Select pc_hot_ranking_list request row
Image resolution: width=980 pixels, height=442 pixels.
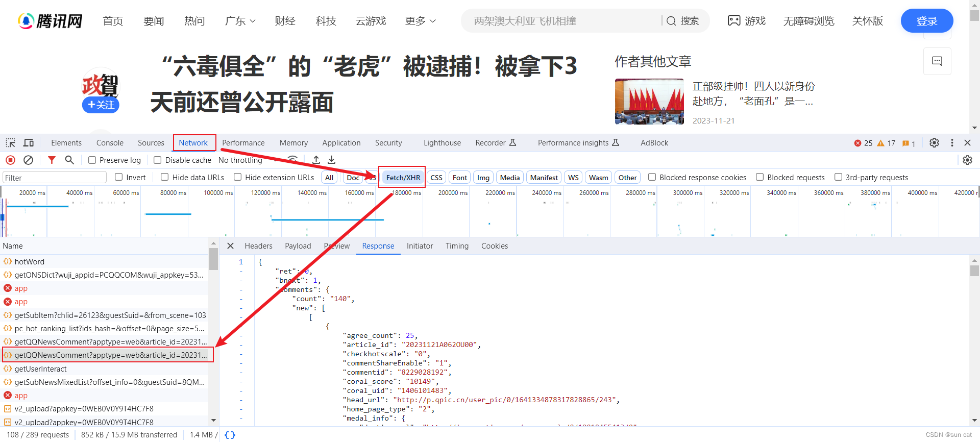tap(104, 328)
